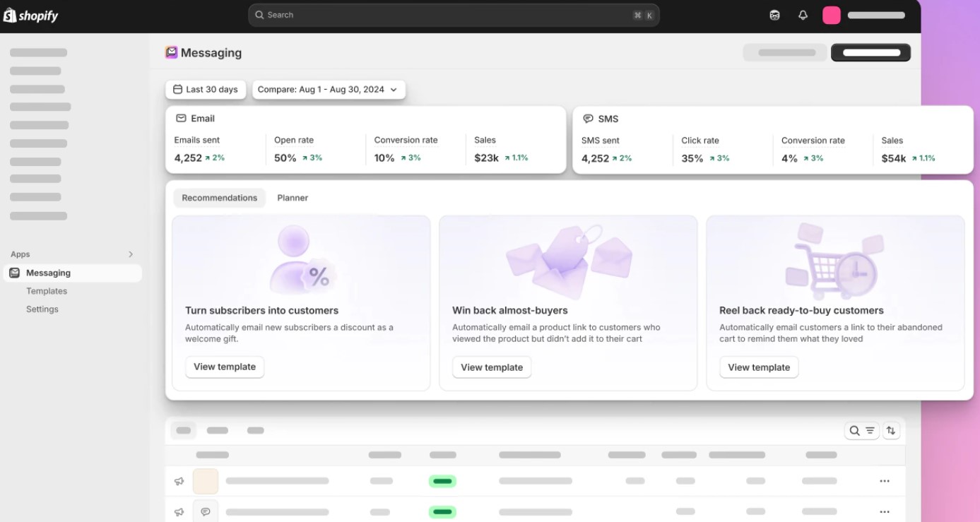Click the SMS chat bubble icon
The width and height of the screenshot is (980, 522).
click(588, 119)
